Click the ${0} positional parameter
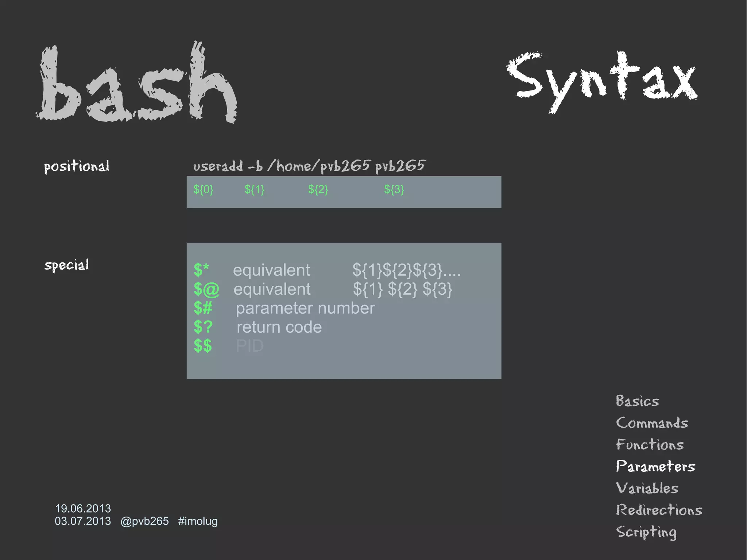The width and height of the screenshot is (747, 560). pos(204,189)
